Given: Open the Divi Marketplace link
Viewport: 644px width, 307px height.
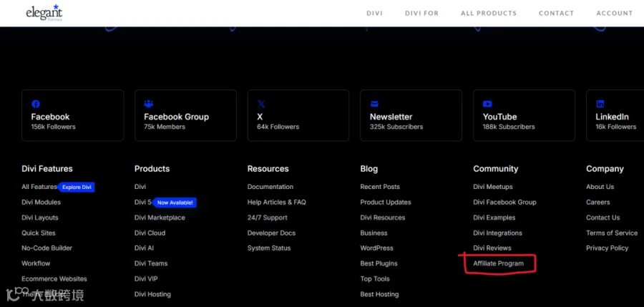Looking at the screenshot, I should click(x=160, y=218).
